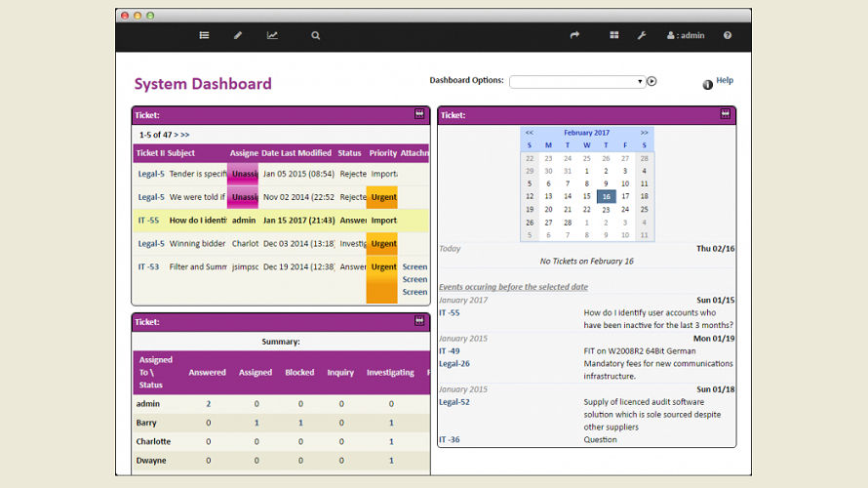Open the admin user menu

click(686, 35)
